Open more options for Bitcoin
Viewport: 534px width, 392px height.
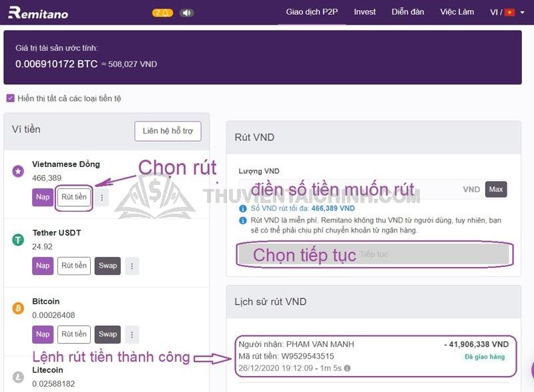131,335
